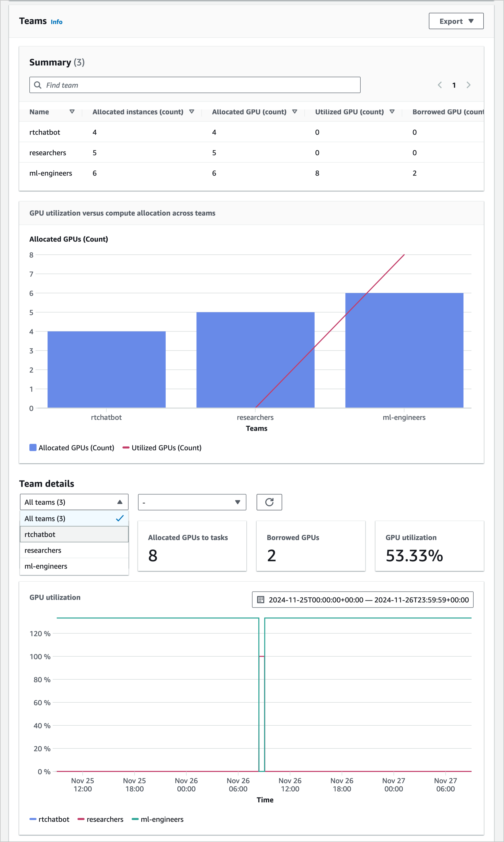Viewport: 504px width, 842px height.
Task: Click Allocated GPUs to tasks value 8
Action: [x=153, y=556]
